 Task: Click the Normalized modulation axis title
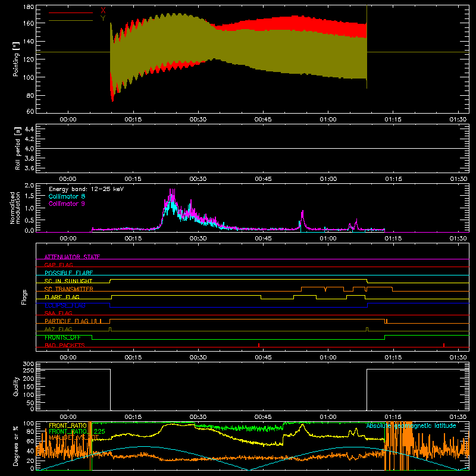click(x=15, y=208)
